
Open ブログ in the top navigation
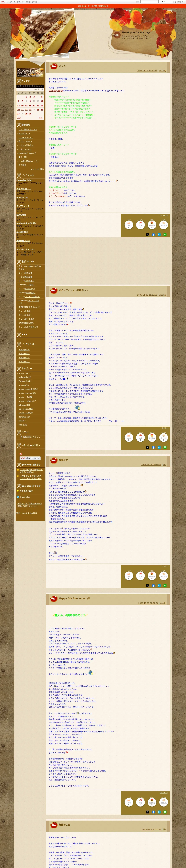(9, 2)
